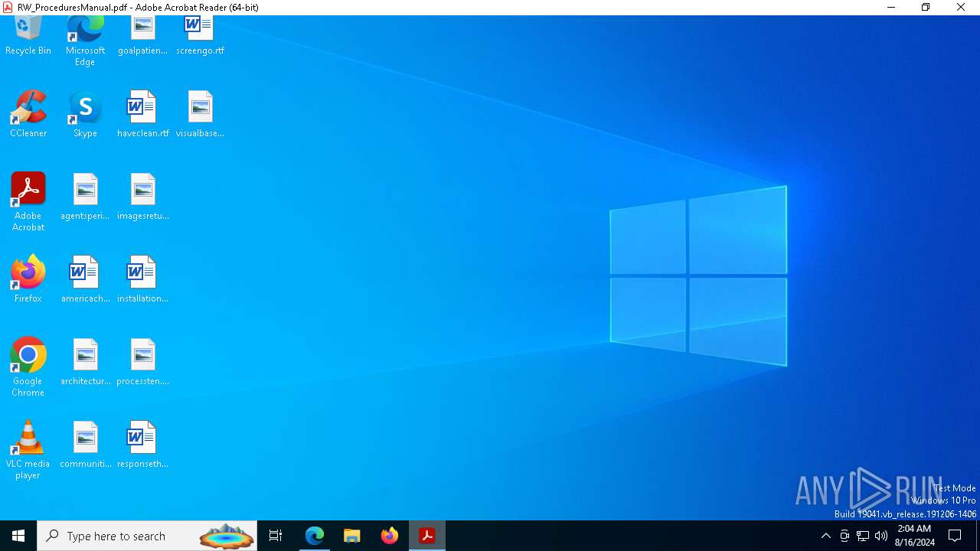
Task: Click the Acrobat PDF icon in the title bar
Action: click(8, 8)
